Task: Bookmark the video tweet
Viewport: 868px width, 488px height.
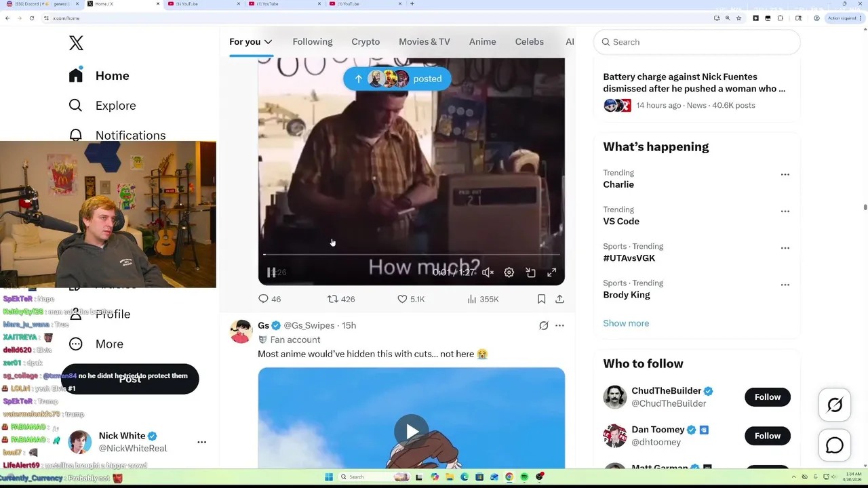Action: [541, 299]
